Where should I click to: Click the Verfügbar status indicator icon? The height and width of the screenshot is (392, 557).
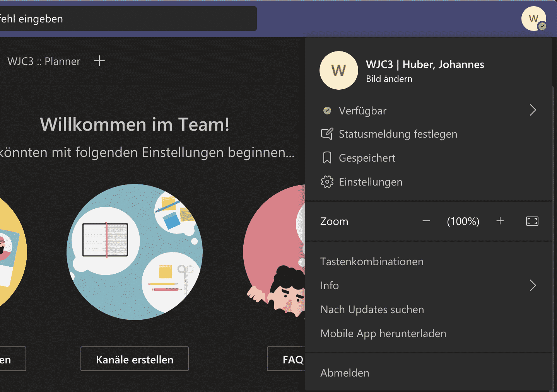pyautogui.click(x=327, y=111)
